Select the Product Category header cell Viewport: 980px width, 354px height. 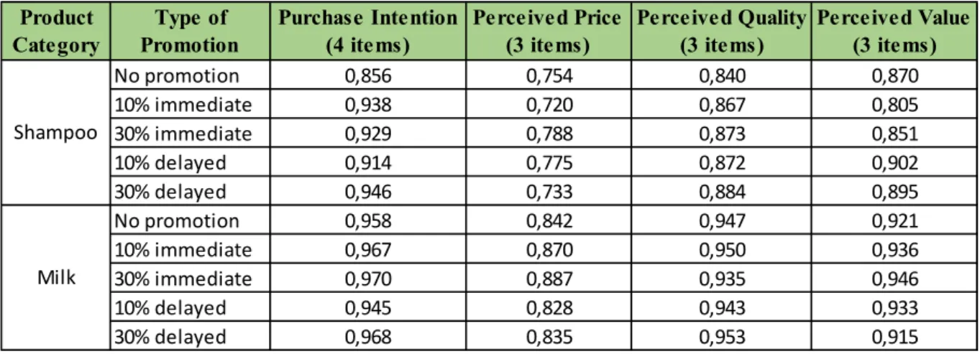[x=56, y=32]
